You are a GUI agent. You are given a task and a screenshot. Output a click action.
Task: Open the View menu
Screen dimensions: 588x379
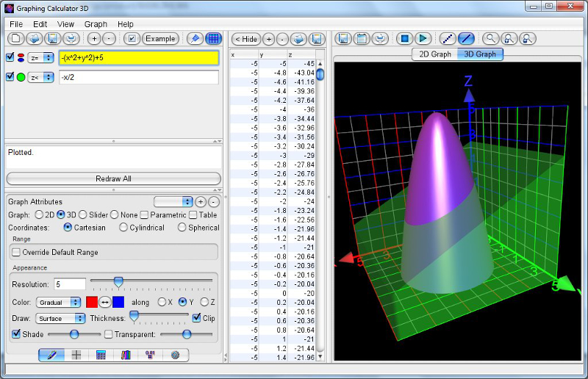pos(65,24)
